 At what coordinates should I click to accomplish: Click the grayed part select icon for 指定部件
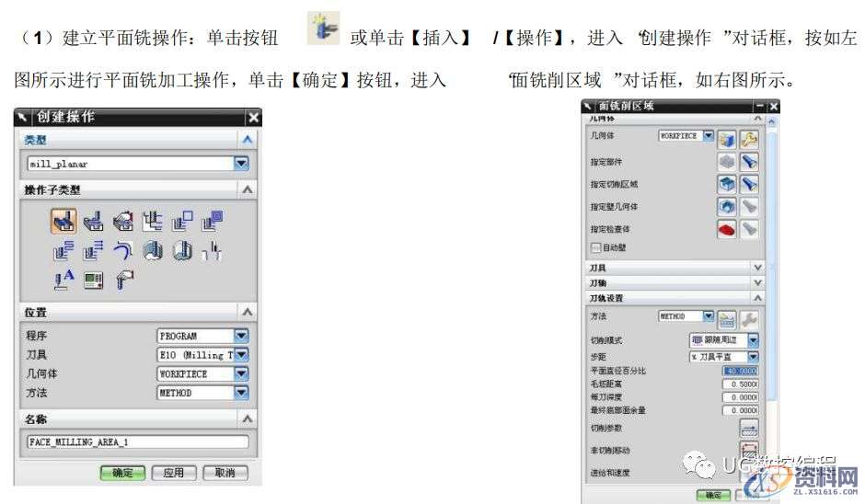pos(727,162)
